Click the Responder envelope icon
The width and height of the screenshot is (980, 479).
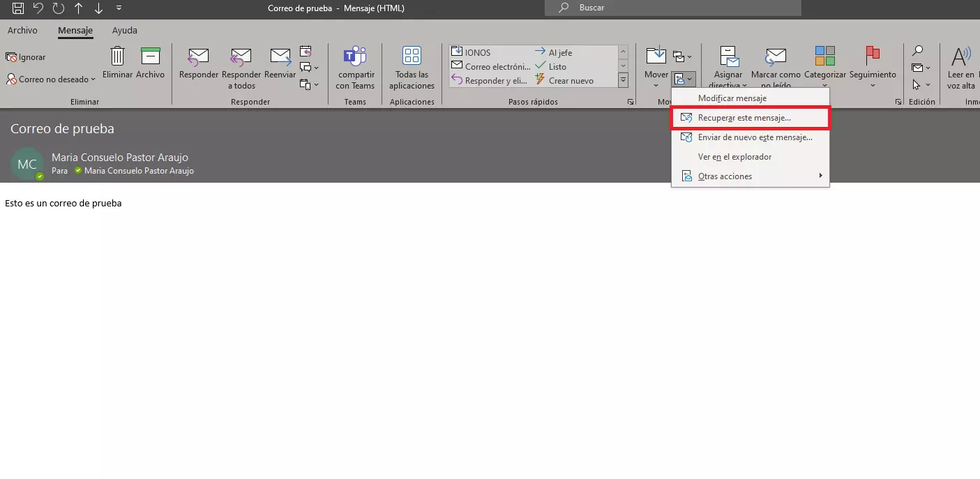pyautogui.click(x=199, y=57)
